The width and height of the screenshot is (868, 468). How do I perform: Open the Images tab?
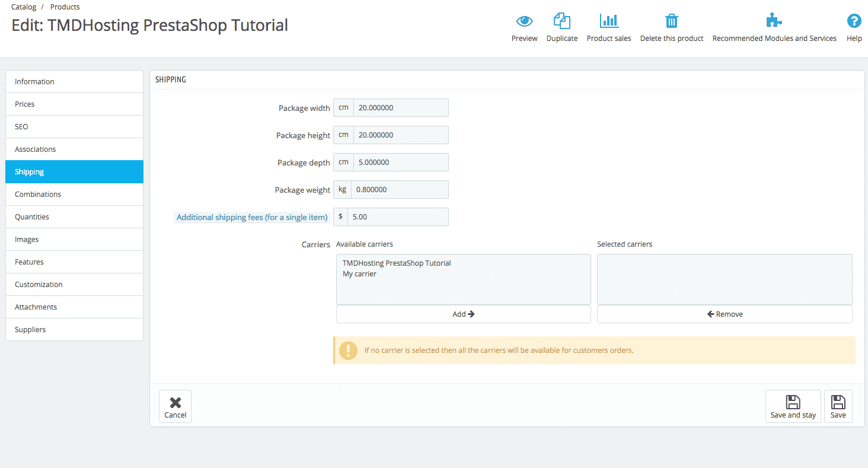(27, 239)
